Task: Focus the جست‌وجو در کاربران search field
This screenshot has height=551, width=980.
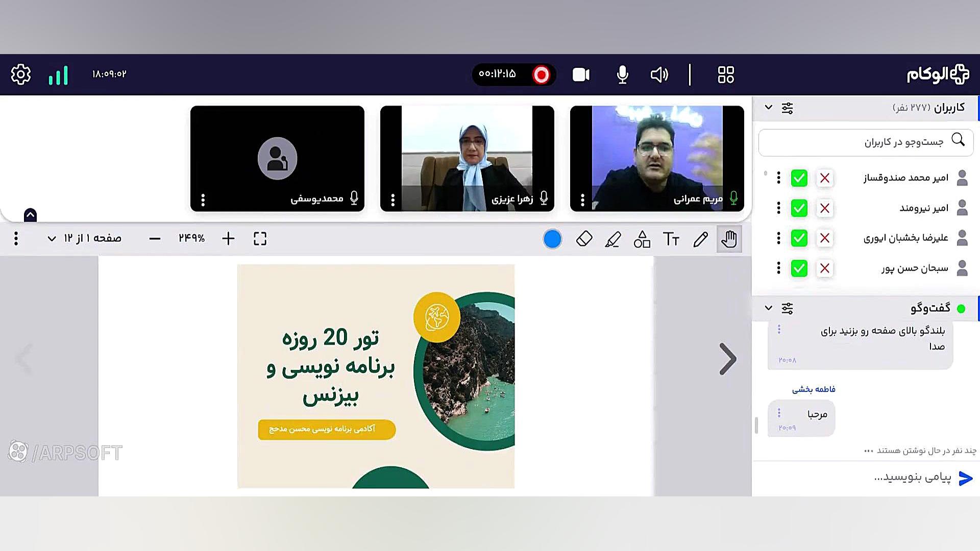Action: (866, 142)
